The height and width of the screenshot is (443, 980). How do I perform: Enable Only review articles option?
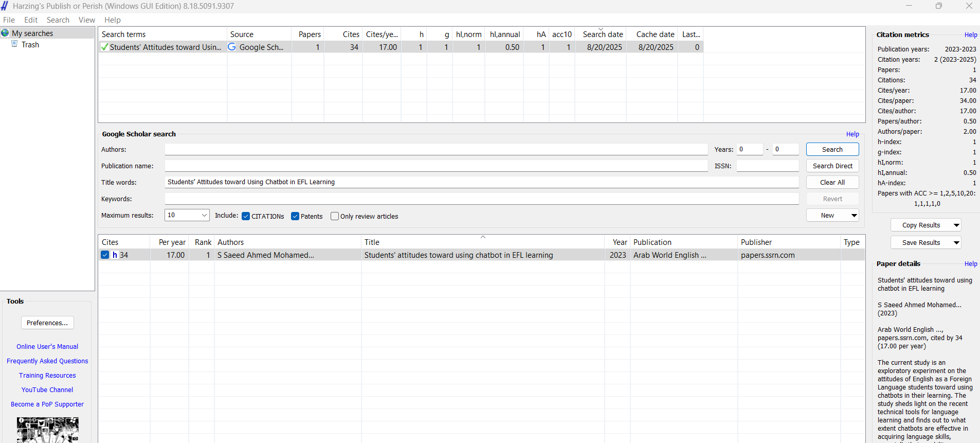[x=335, y=216]
